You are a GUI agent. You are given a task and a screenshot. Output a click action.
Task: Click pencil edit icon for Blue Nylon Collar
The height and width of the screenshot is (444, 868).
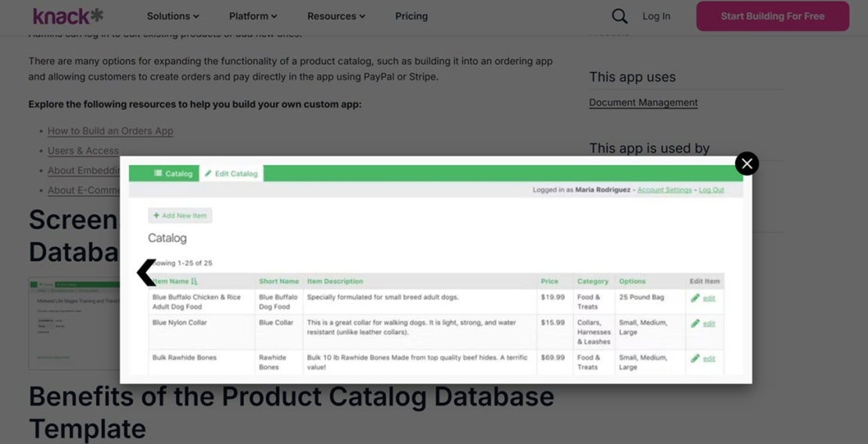pos(695,323)
